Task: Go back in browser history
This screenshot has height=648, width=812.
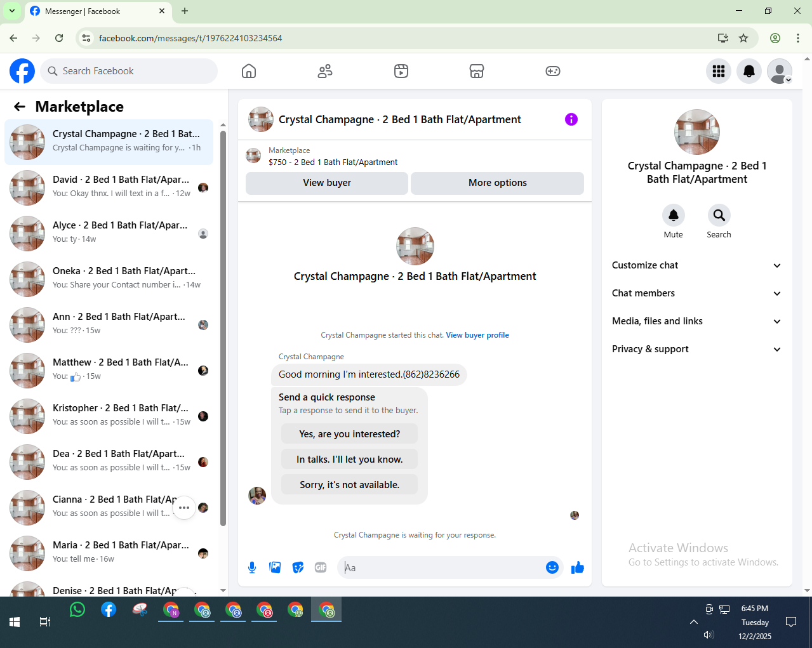Action: [13, 38]
